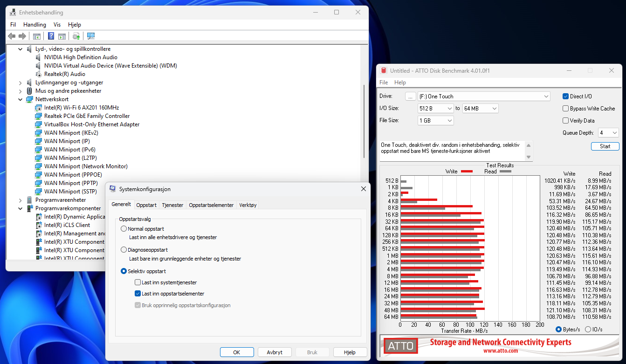Uncheck Direct I/O in ATTO
Screen dimensions: 626x364
coord(566,96)
